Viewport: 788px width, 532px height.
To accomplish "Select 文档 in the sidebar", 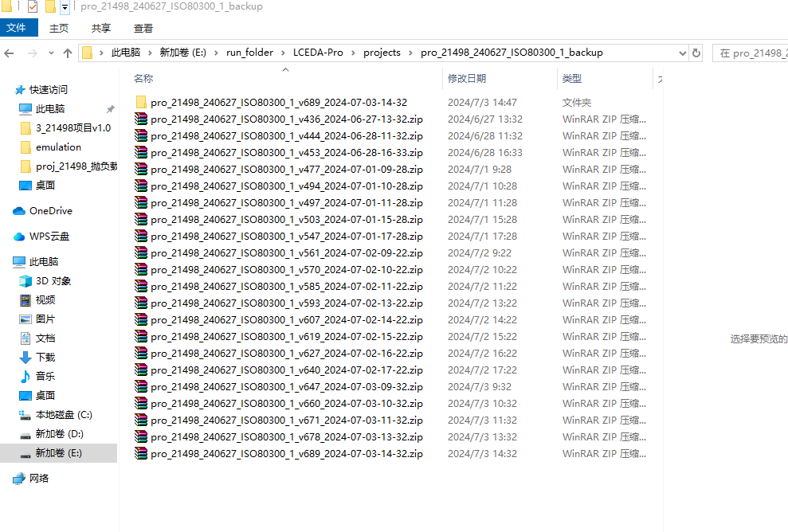I will coord(45,338).
